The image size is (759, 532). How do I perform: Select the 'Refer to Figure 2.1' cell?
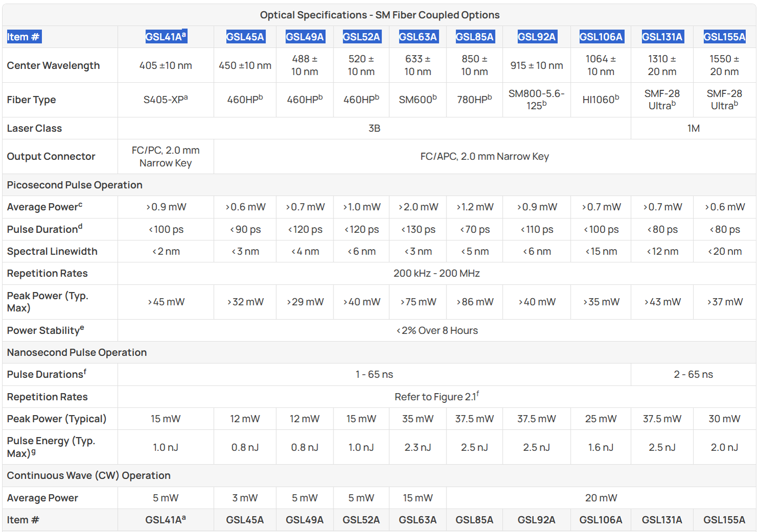click(437, 396)
